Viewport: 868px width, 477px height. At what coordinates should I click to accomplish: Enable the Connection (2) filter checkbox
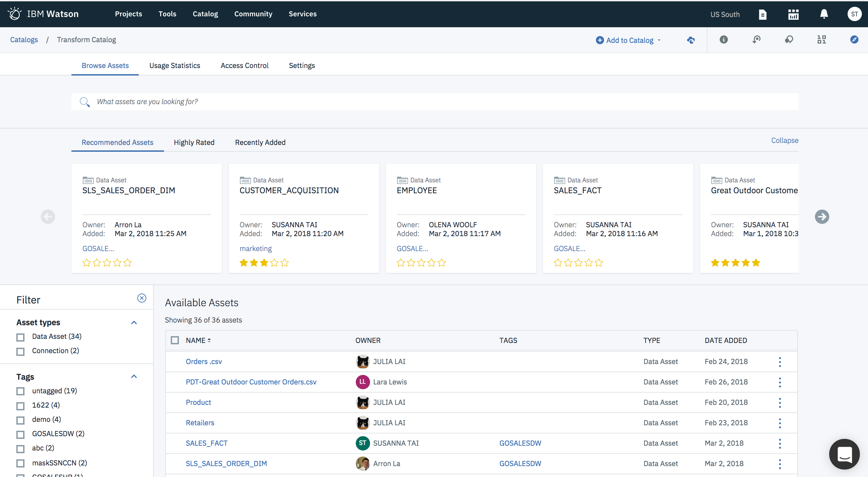tap(20, 351)
